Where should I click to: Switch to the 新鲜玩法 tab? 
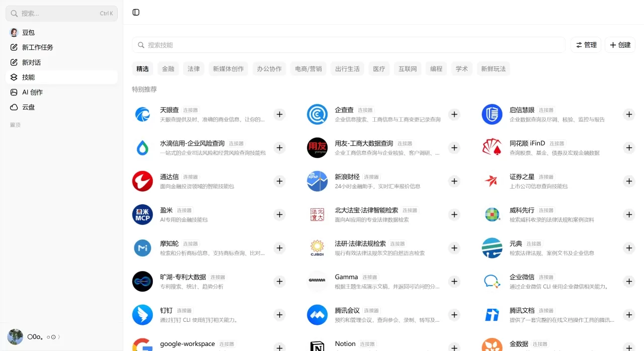[494, 69]
